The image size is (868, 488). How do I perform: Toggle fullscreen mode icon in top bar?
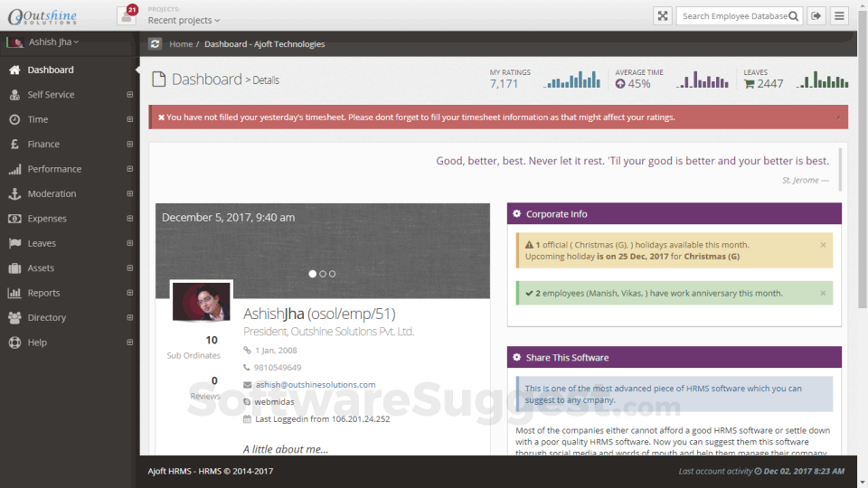click(x=662, y=16)
